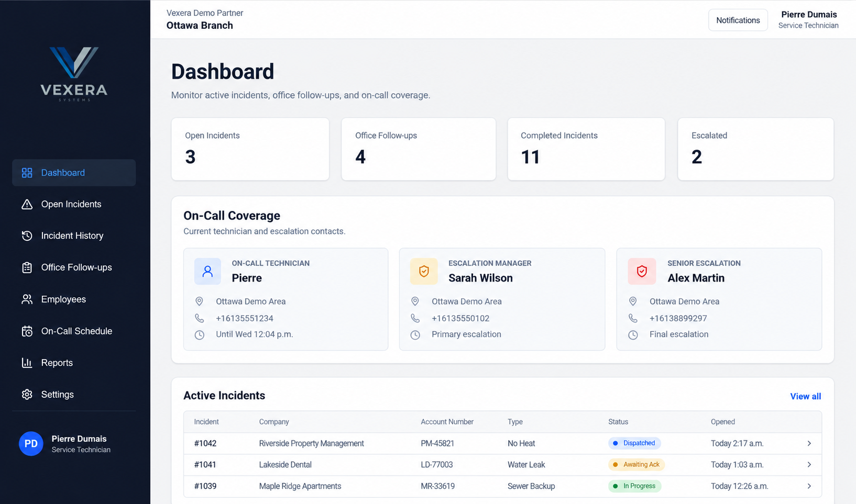The width and height of the screenshot is (856, 504).
Task: Click the Senior Escalation red shield icon
Action: pyautogui.click(x=642, y=271)
